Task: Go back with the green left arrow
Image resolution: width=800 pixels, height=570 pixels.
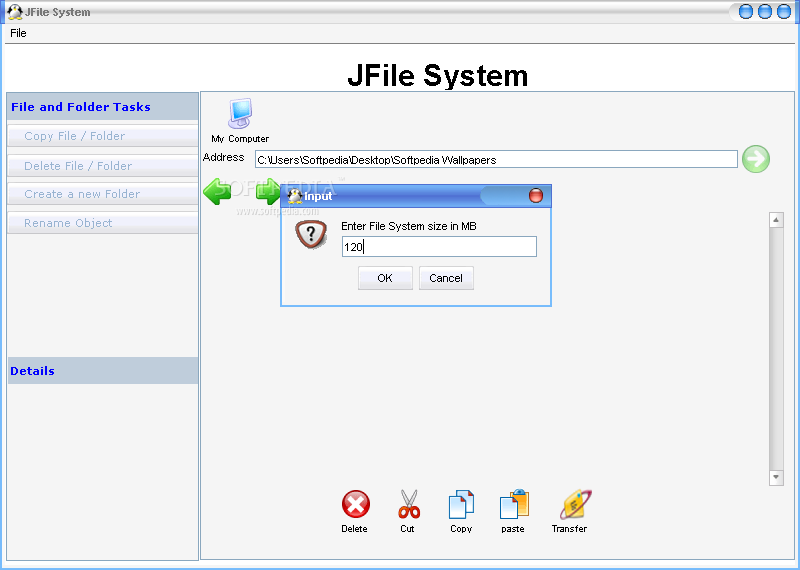Action: tap(217, 192)
